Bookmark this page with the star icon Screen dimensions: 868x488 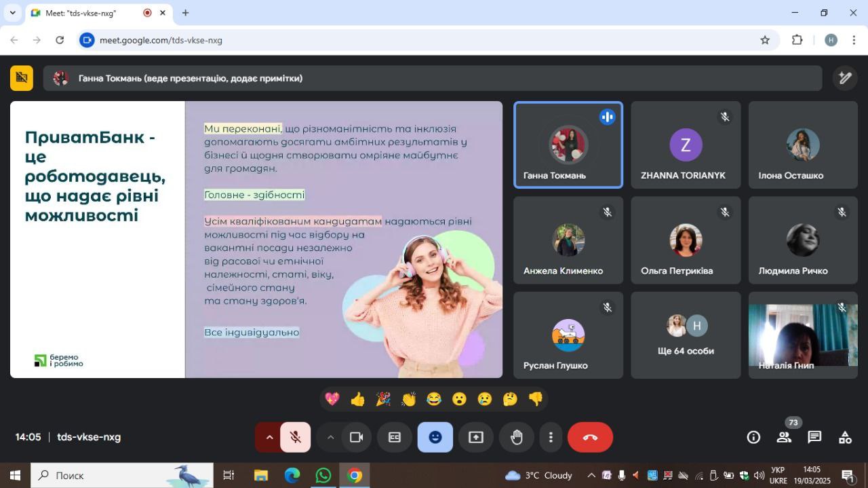[x=765, y=40]
